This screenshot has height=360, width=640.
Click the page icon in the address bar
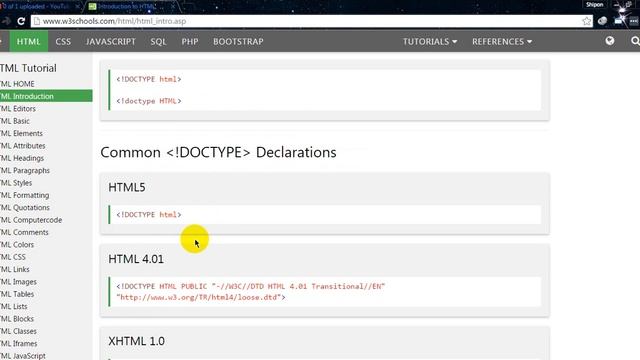coord(37,21)
